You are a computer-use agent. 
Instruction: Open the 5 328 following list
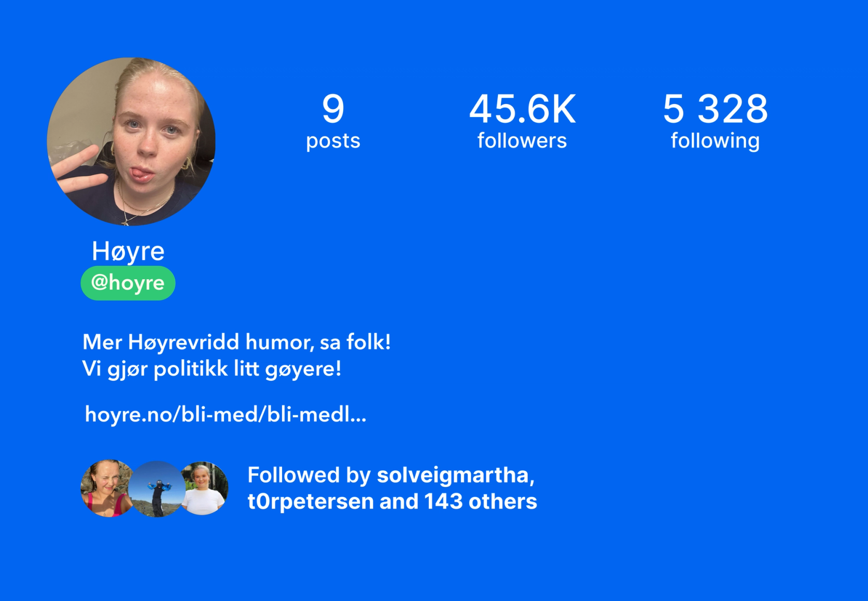(715, 121)
